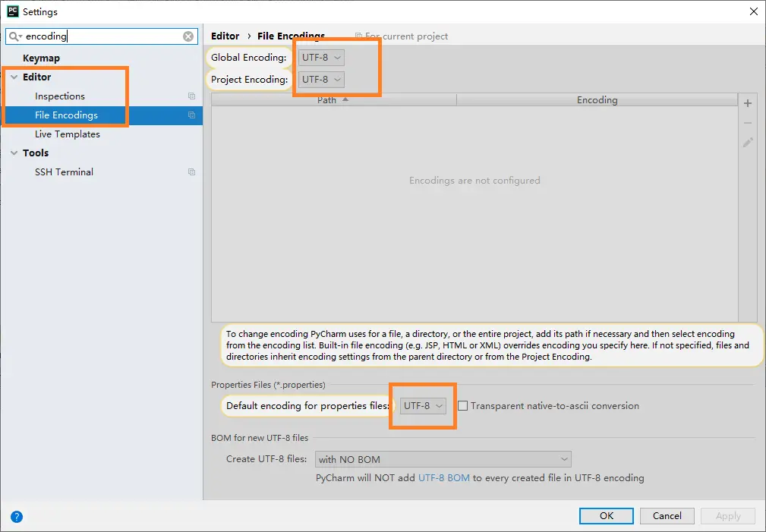
Task: Select Live Templates settings page
Action: pyautogui.click(x=68, y=134)
